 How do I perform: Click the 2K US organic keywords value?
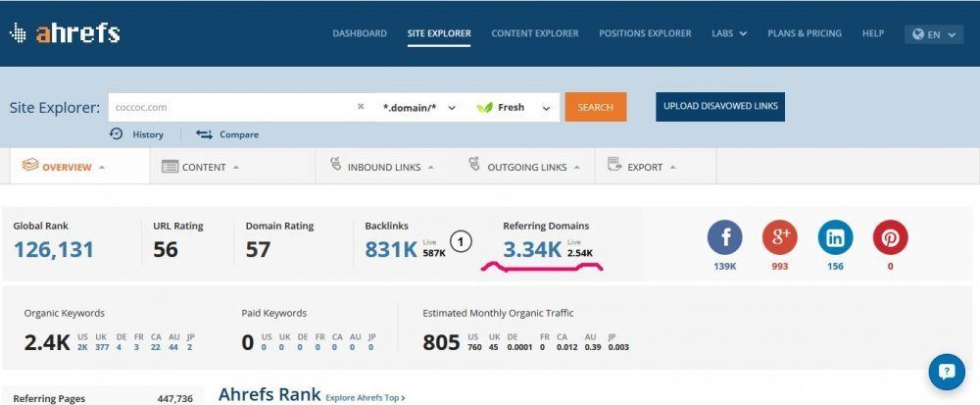pyautogui.click(x=82, y=347)
